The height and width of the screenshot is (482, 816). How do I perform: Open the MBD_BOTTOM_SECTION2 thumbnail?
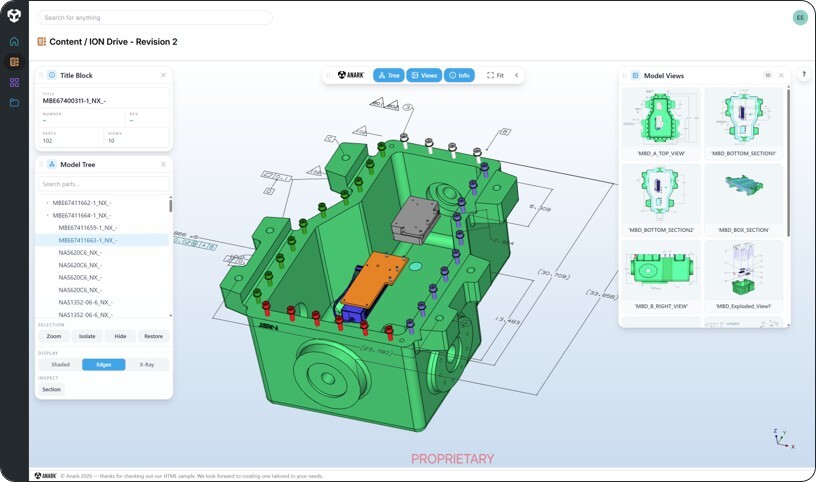[661, 200]
